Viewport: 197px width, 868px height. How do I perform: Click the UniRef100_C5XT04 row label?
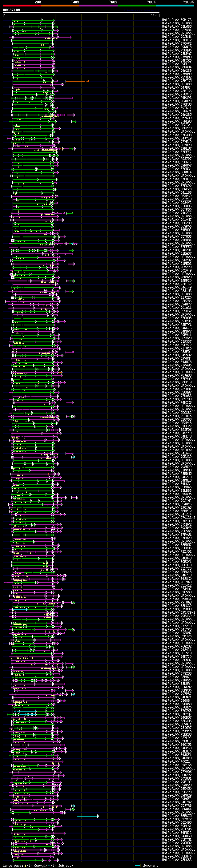click(x=177, y=125)
